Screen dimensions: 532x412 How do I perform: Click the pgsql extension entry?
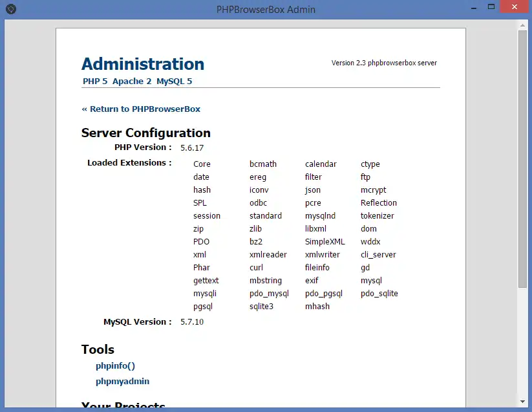203,307
